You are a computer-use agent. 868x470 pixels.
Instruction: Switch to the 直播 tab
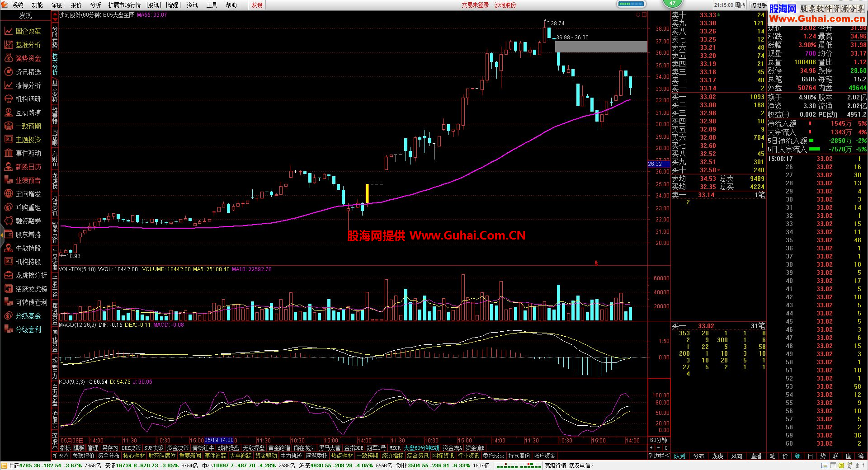tap(756, 456)
